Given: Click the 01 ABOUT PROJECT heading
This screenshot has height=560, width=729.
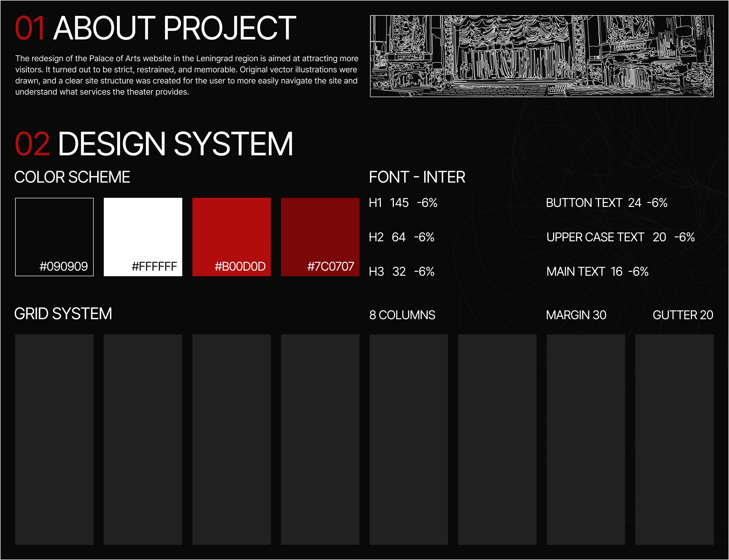Looking at the screenshot, I should point(155,29).
